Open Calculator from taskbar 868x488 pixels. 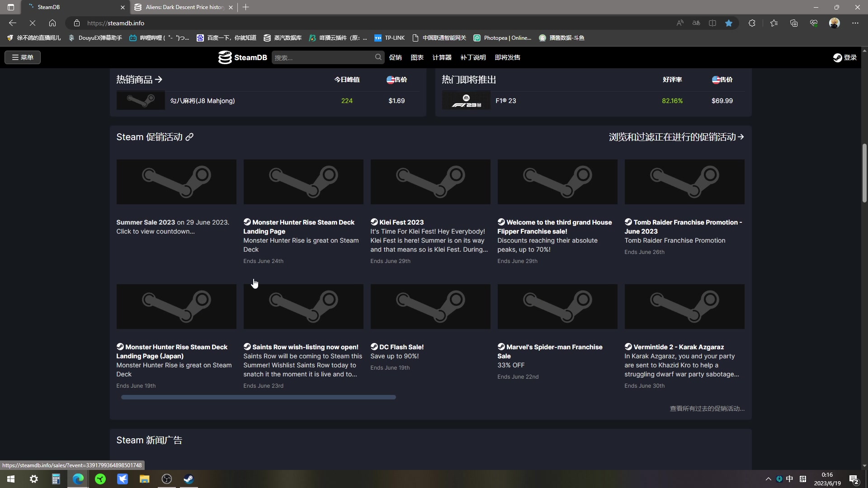(56, 479)
